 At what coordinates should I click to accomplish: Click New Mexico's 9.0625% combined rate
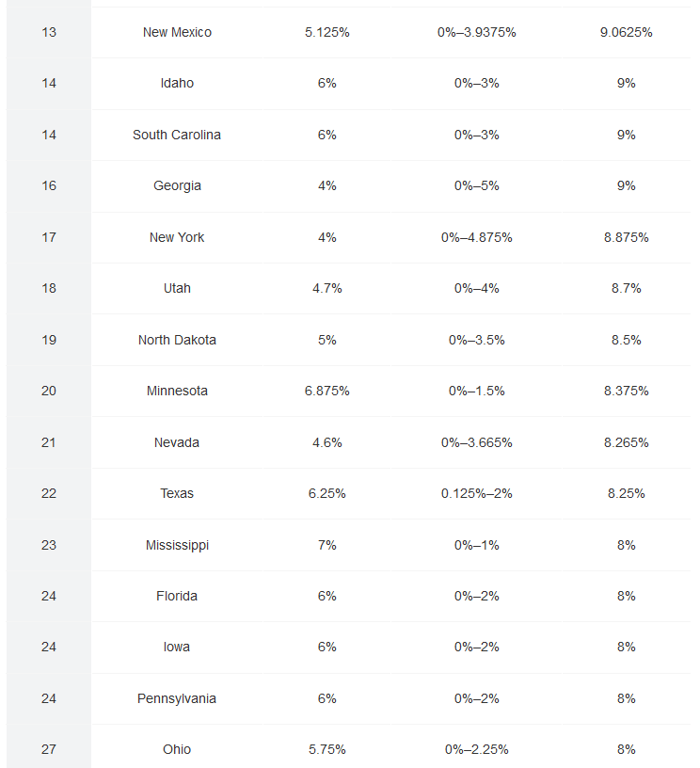click(626, 32)
